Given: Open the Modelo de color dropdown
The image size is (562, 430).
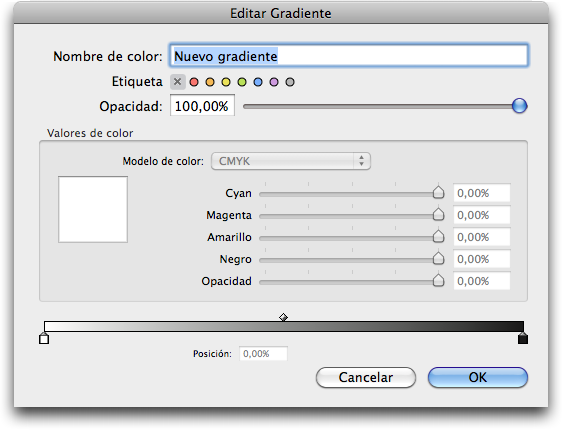Looking at the screenshot, I should pos(291,161).
